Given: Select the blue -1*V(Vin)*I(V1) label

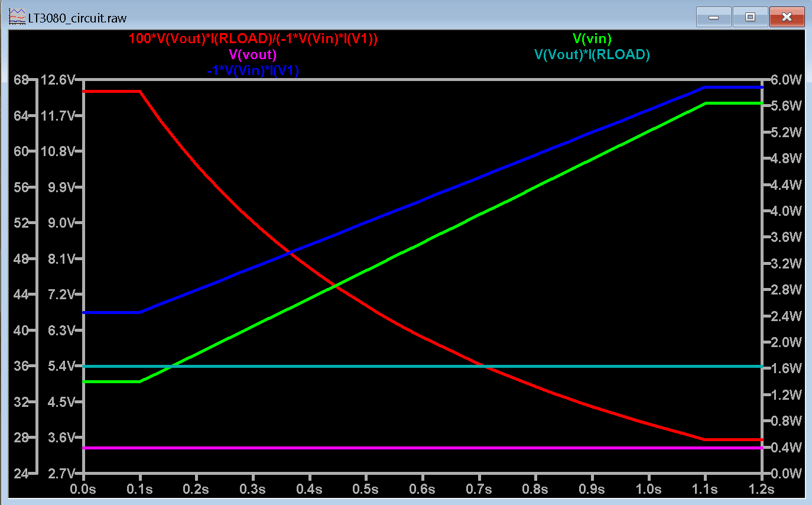Looking at the screenshot, I should 253,70.
